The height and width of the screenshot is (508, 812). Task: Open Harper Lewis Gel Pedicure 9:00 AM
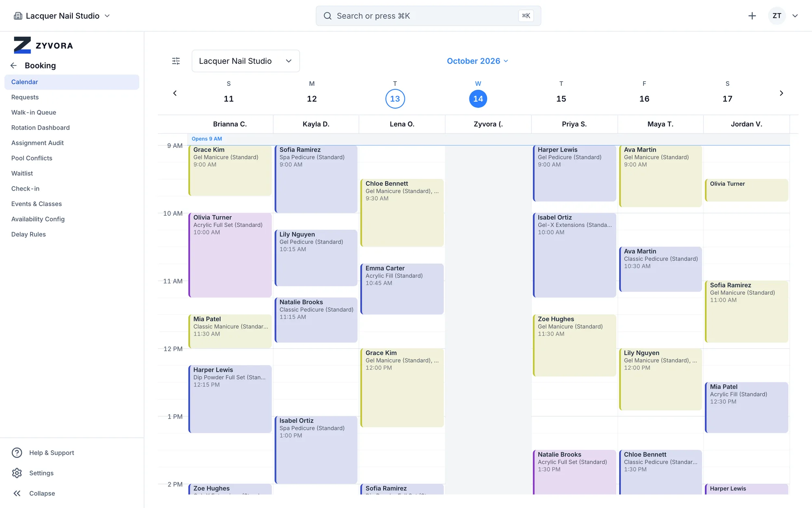[x=574, y=173]
